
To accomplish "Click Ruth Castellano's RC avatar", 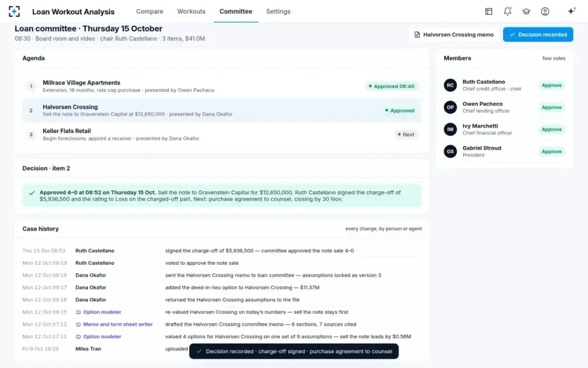I will (x=450, y=85).
